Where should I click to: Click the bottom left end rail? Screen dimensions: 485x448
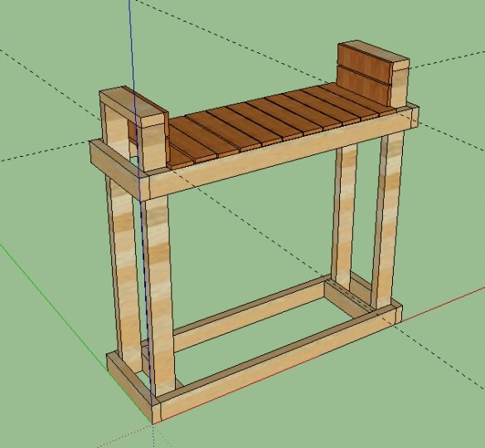pyautogui.click(x=132, y=386)
